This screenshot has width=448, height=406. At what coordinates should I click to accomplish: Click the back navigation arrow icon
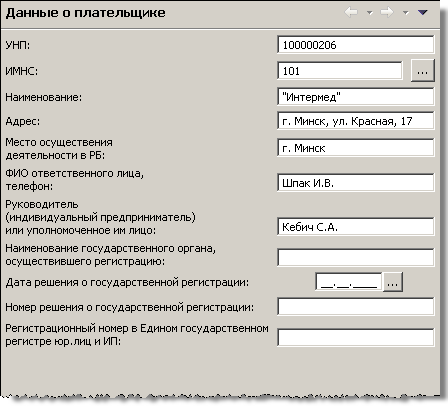[351, 13]
